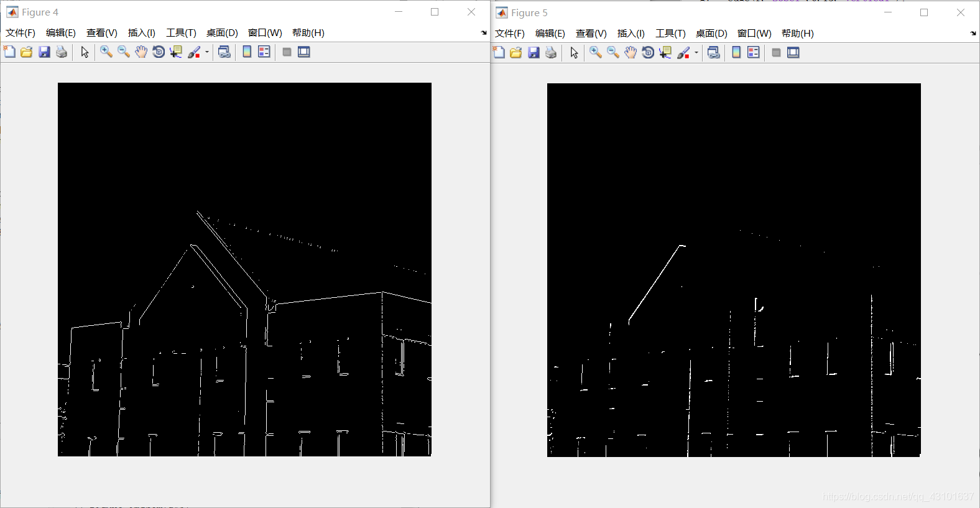Close the Figure 5 window
Image resolution: width=980 pixels, height=508 pixels.
[961, 12]
